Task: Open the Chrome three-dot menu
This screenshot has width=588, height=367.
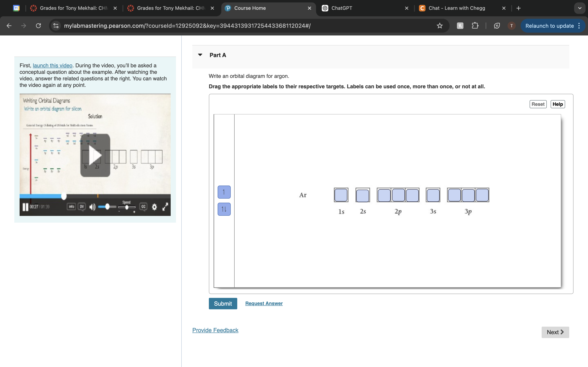Action: tap(579, 26)
